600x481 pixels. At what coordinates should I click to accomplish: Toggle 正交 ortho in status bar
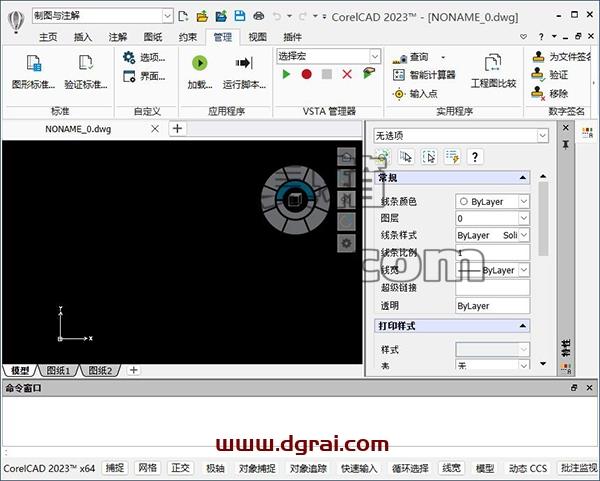pos(181,468)
